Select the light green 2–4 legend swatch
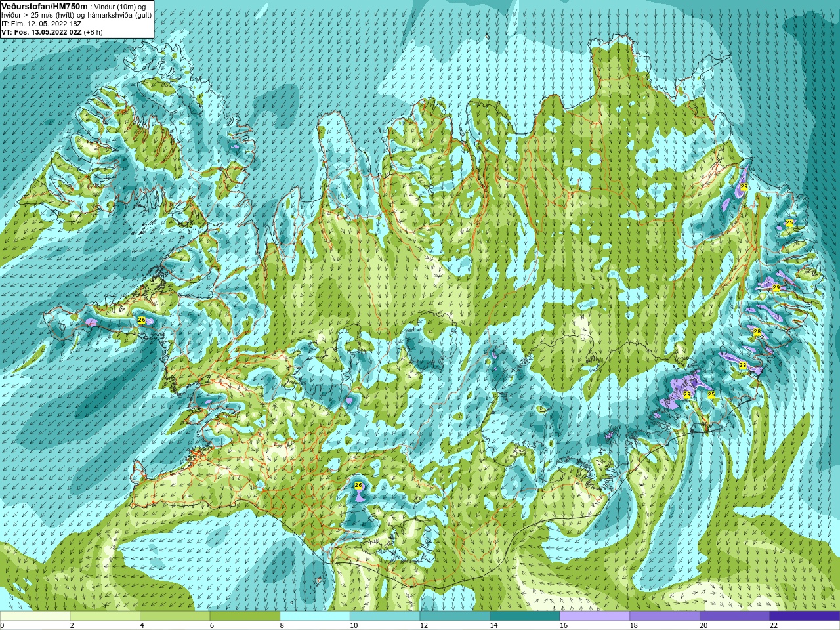840x630 pixels. pos(105,616)
